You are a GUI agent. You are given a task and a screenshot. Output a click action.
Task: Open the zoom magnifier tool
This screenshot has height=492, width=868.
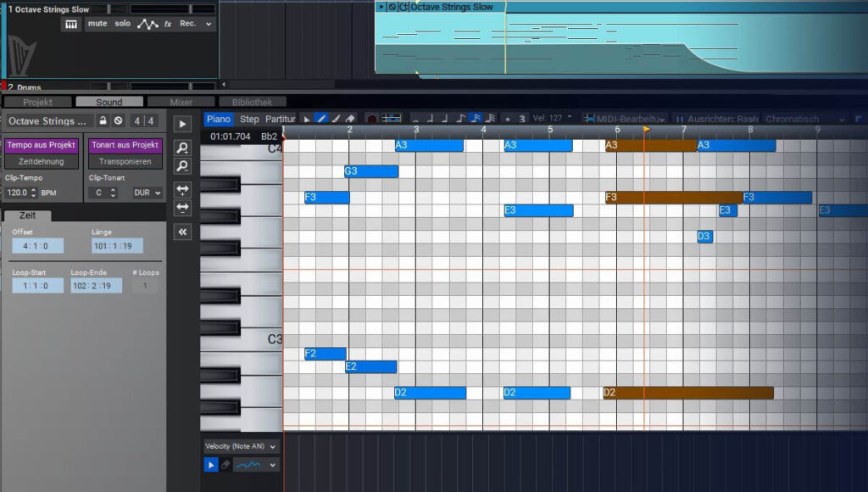pos(181,147)
